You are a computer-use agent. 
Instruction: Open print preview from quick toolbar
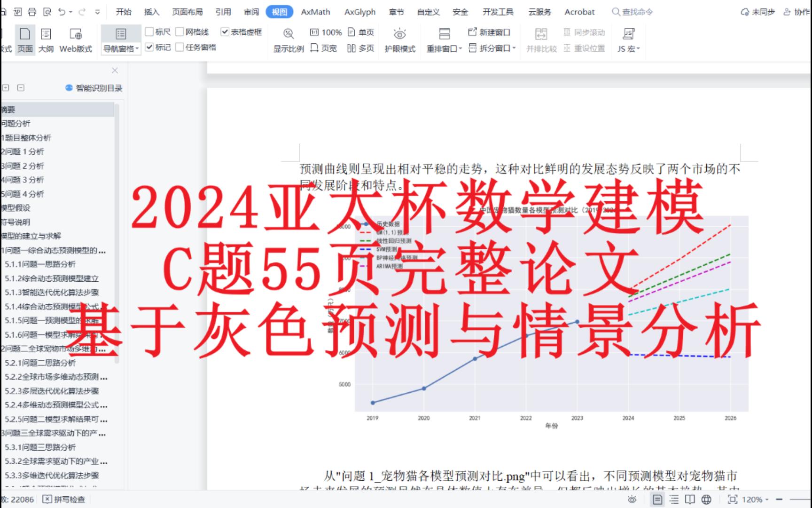click(x=47, y=12)
